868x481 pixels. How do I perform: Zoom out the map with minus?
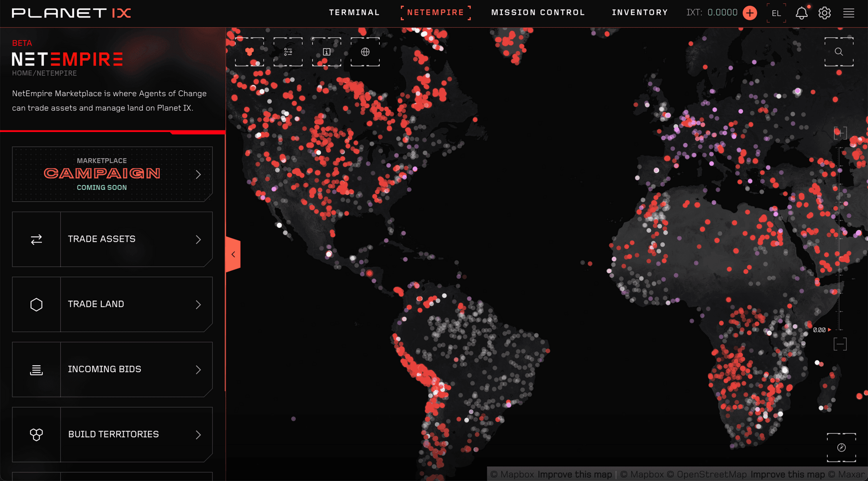pos(840,344)
